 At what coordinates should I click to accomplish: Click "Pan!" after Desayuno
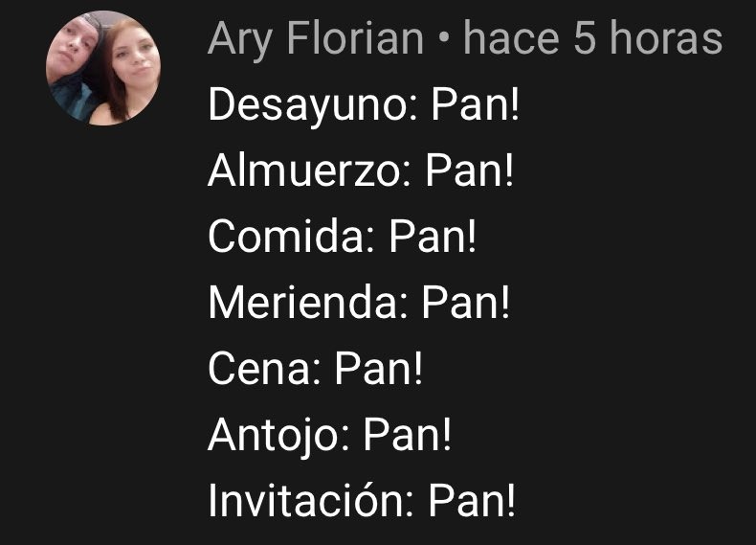[476, 105]
